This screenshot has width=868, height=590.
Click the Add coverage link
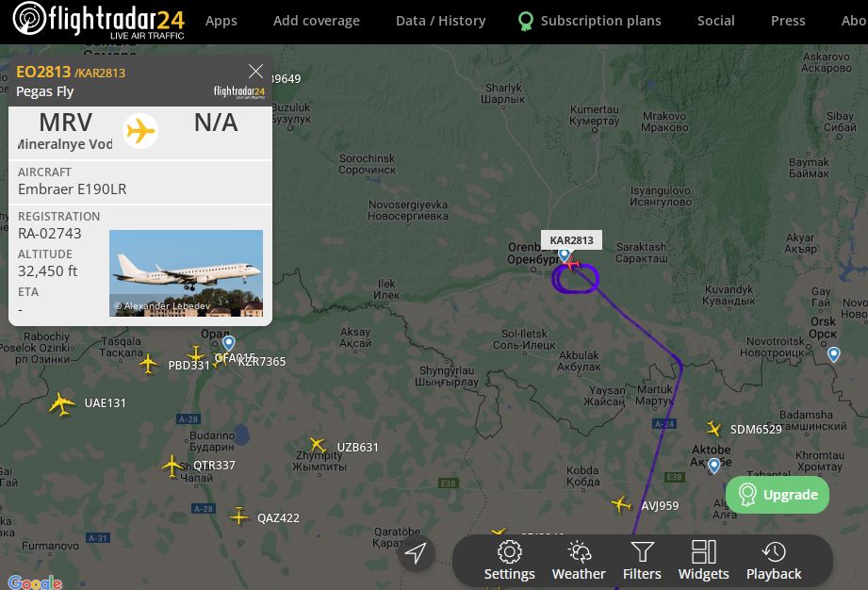tap(316, 21)
